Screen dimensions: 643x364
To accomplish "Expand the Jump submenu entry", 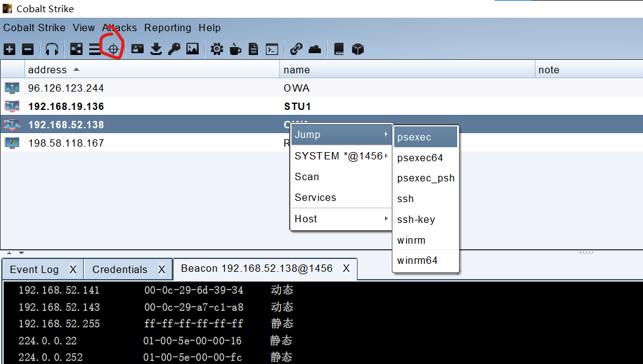I will 341,134.
